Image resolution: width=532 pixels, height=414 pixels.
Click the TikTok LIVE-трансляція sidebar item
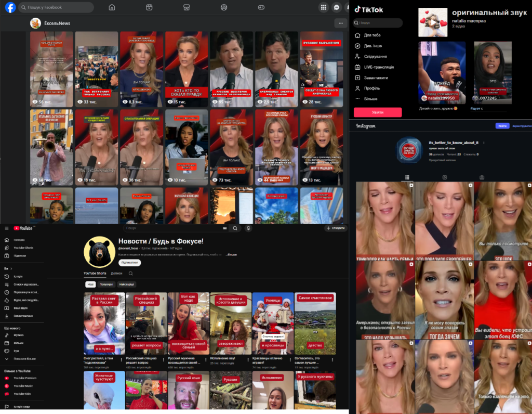(378, 67)
